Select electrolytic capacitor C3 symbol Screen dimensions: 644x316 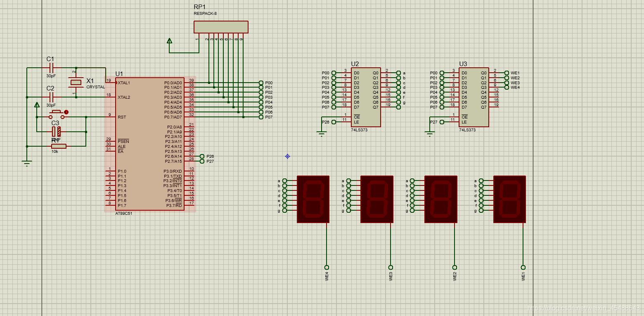(x=56, y=132)
